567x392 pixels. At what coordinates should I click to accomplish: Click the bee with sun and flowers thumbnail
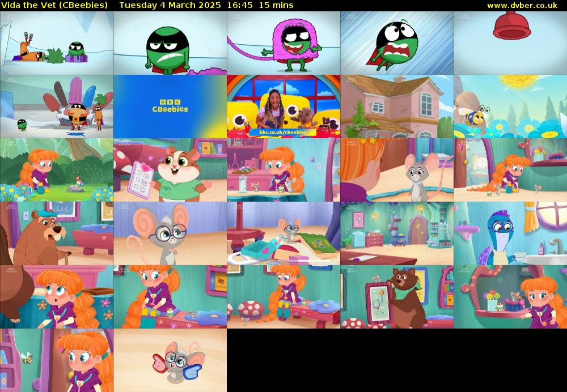[x=510, y=106]
